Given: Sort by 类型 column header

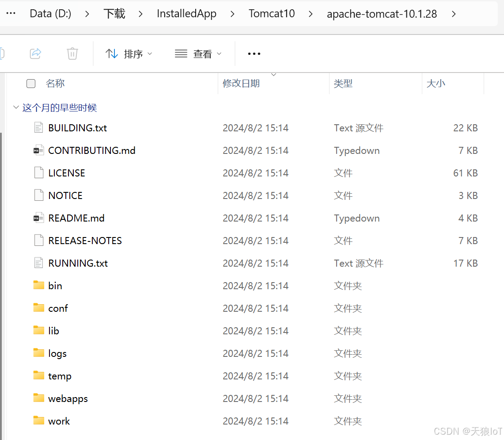Looking at the screenshot, I should [343, 84].
